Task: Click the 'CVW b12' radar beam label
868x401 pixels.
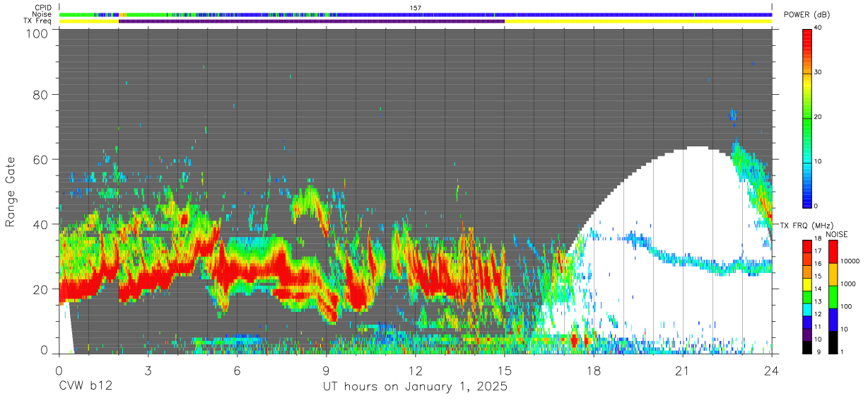Action: click(x=85, y=387)
